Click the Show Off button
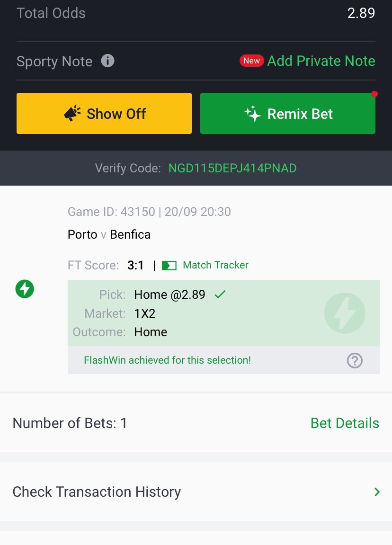392x545 pixels. point(104,113)
